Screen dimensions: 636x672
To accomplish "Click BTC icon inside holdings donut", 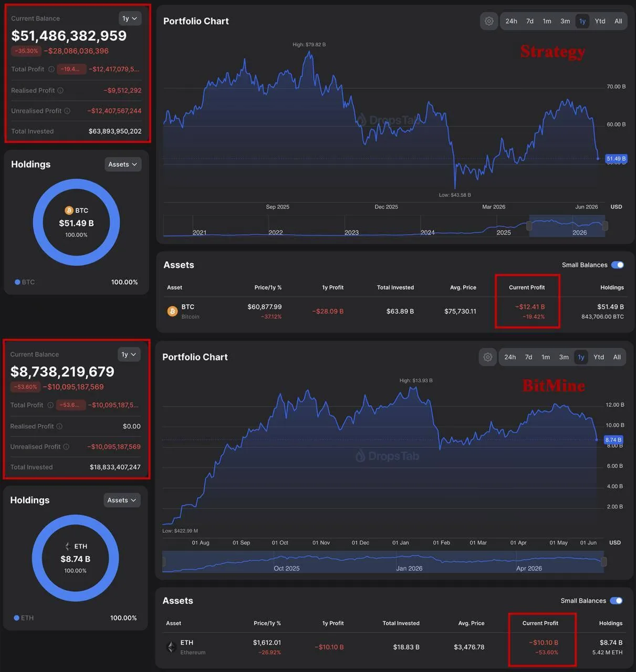I will point(69,211).
